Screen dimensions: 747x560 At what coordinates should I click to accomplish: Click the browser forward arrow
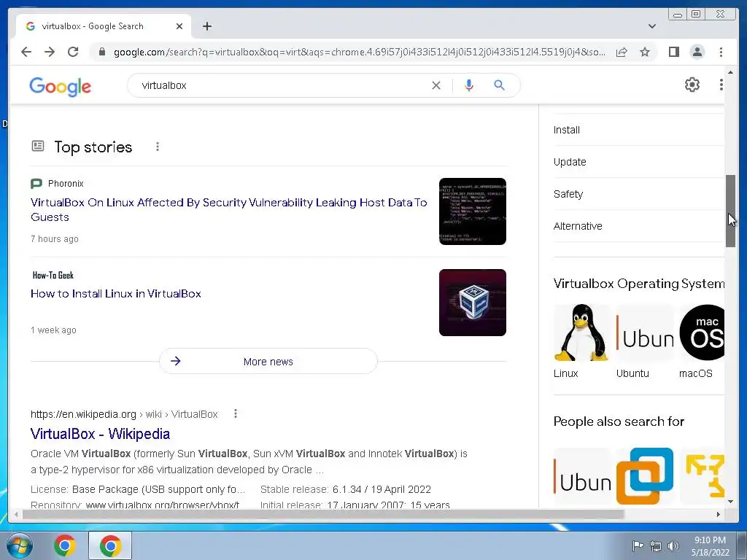tap(50, 52)
